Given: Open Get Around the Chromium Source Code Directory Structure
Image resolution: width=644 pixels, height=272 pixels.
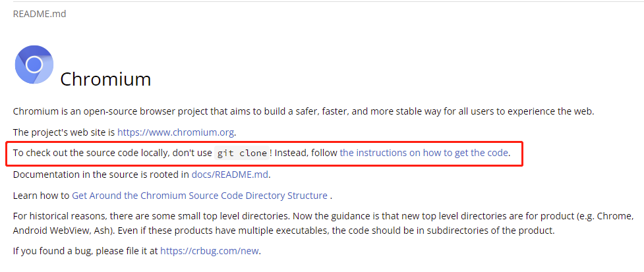Looking at the screenshot, I should tap(200, 196).
